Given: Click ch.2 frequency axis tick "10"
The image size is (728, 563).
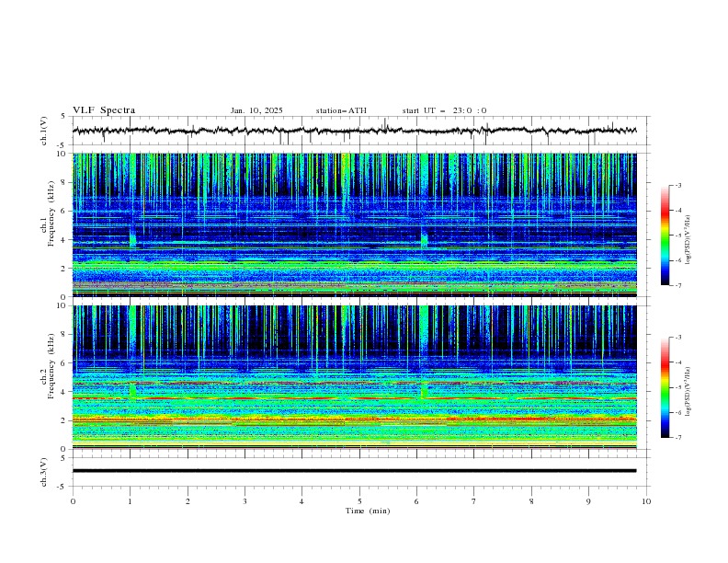Looking at the screenshot, I should pyautogui.click(x=63, y=305).
